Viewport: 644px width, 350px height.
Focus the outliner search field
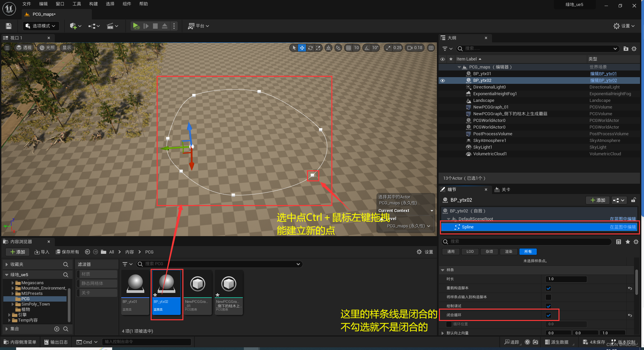pos(537,49)
